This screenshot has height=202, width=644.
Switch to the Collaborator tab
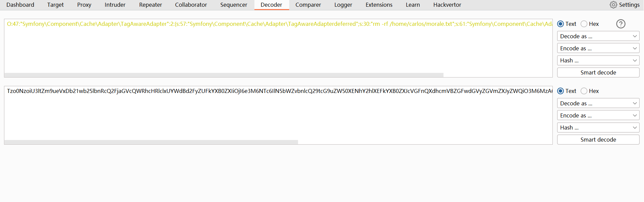coord(191,5)
